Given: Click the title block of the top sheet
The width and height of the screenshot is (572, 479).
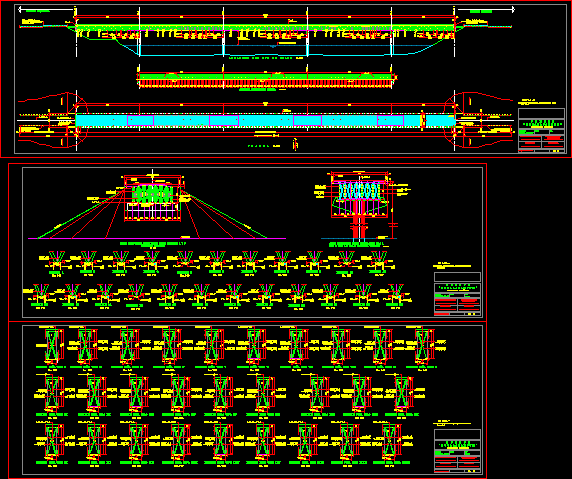Looking at the screenshot, I should click(541, 130).
